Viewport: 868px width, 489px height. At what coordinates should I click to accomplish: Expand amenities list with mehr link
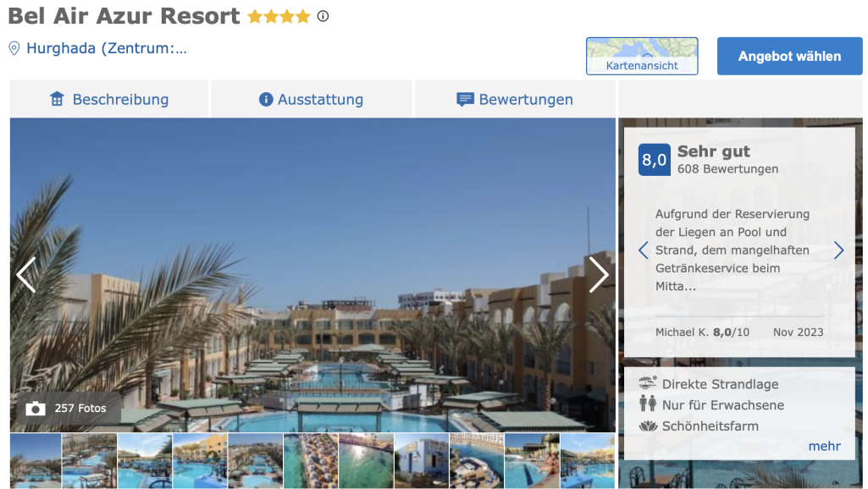pos(824,446)
